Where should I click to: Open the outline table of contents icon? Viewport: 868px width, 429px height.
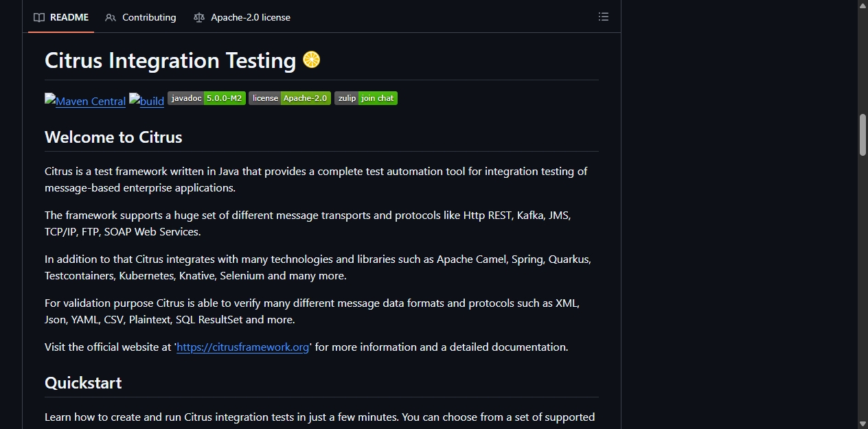click(603, 16)
